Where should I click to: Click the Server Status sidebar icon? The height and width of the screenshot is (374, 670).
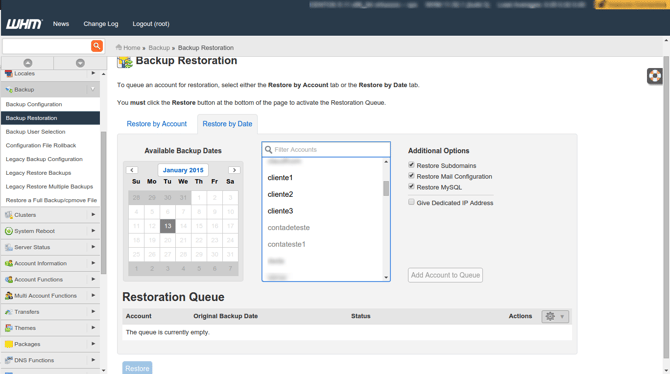pos(9,247)
